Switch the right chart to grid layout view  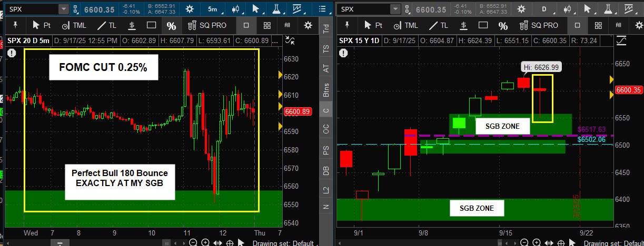(x=598, y=25)
